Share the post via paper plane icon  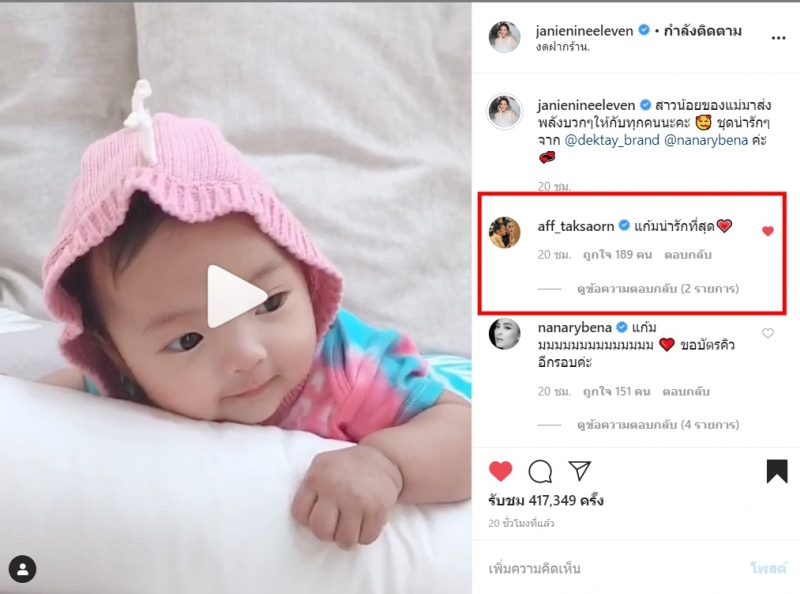[x=579, y=471]
